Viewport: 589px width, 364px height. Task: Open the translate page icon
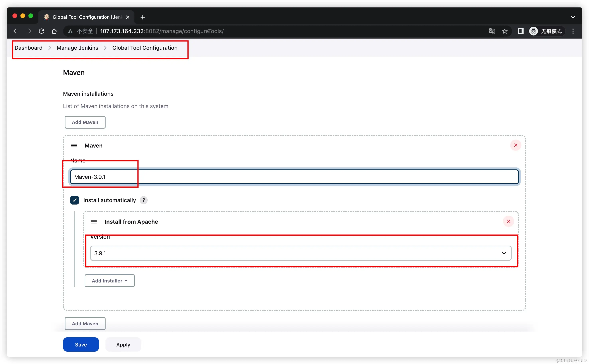pyautogui.click(x=492, y=31)
